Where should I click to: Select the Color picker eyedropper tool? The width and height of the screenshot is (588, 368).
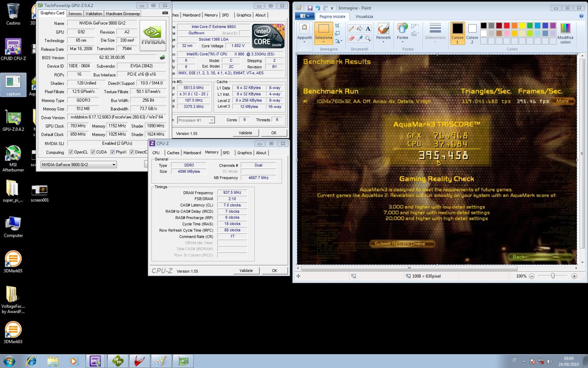[360, 38]
